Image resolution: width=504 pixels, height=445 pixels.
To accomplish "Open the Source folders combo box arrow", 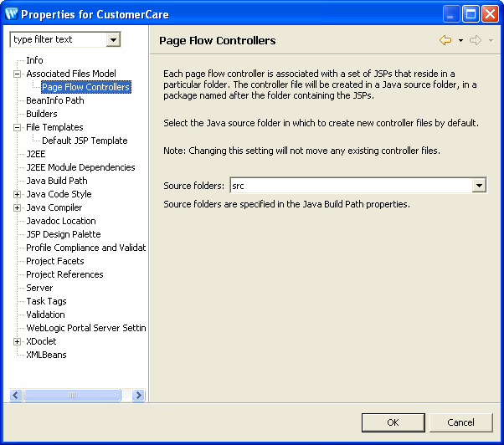I will (x=479, y=186).
